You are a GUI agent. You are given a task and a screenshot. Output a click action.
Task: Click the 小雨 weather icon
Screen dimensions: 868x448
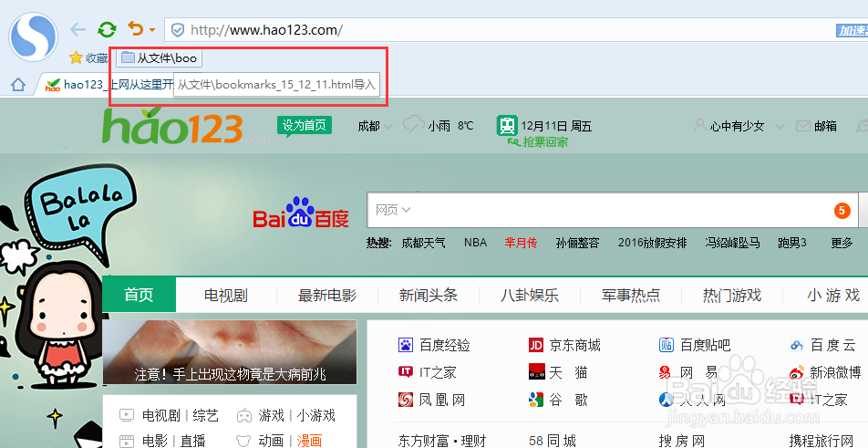point(414,124)
